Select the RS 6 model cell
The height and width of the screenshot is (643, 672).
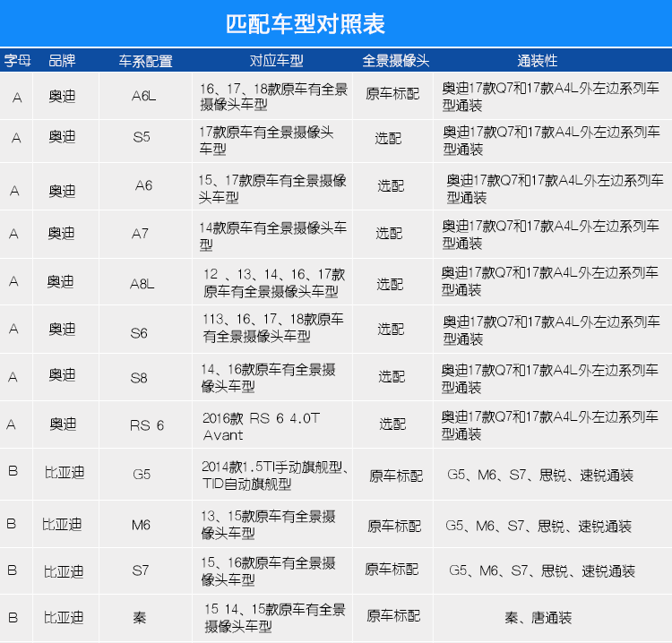tap(147, 425)
